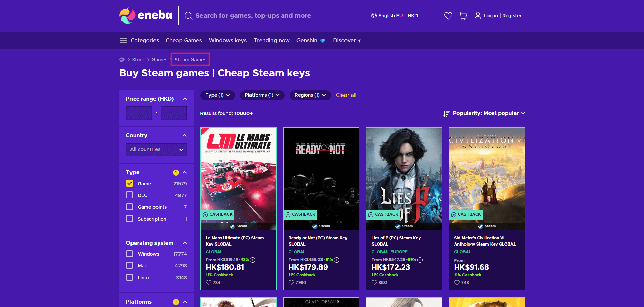Go to Windows keys

tap(228, 41)
